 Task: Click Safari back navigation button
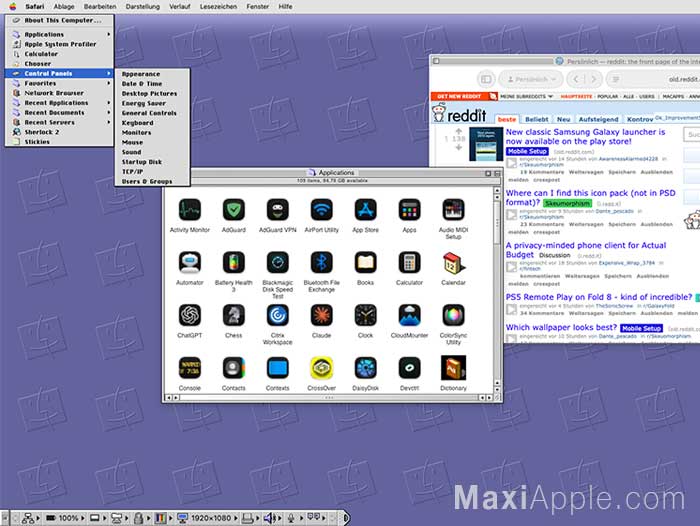[576, 79]
